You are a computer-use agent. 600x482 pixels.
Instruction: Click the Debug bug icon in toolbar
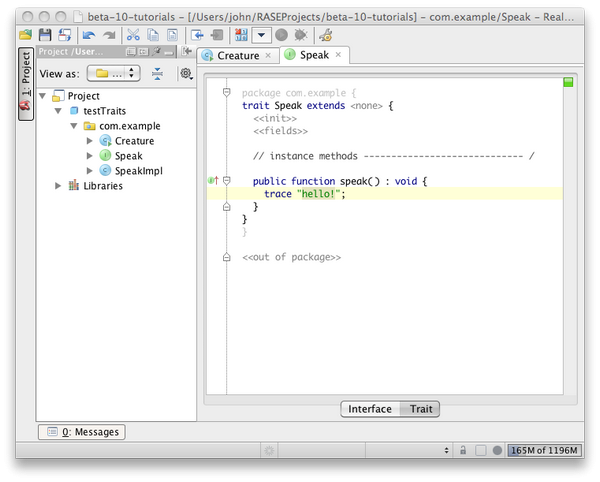pos(301,35)
